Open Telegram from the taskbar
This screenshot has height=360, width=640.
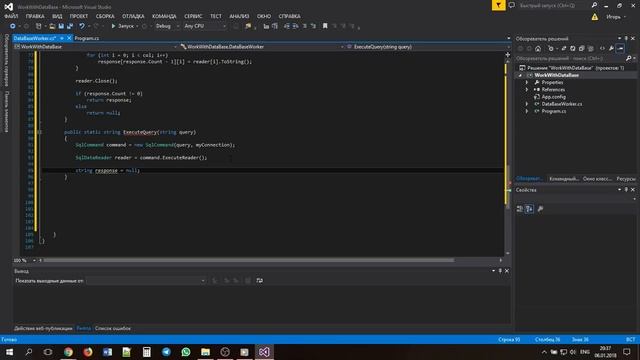(x=166, y=352)
